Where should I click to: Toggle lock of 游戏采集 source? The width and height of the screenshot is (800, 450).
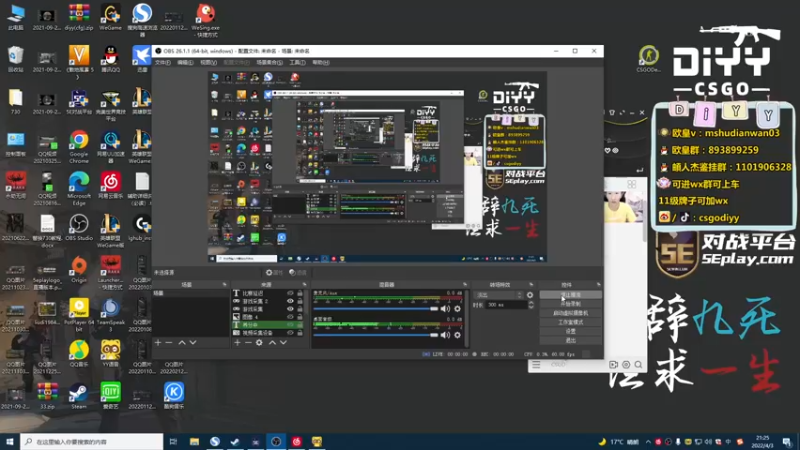pos(300,309)
